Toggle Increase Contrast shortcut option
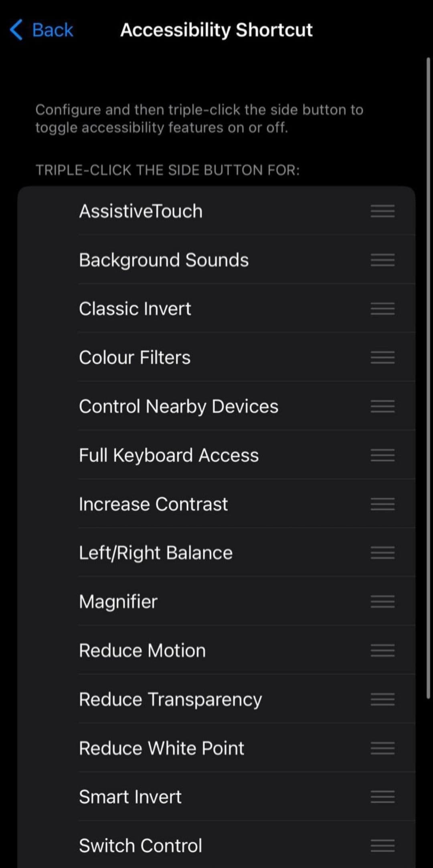Image resolution: width=433 pixels, height=868 pixels. (x=153, y=504)
